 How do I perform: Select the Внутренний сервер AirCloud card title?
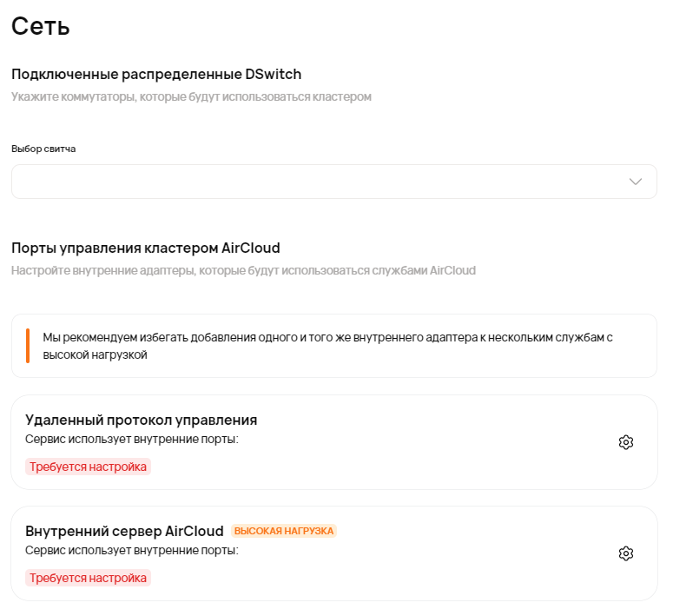(x=125, y=531)
